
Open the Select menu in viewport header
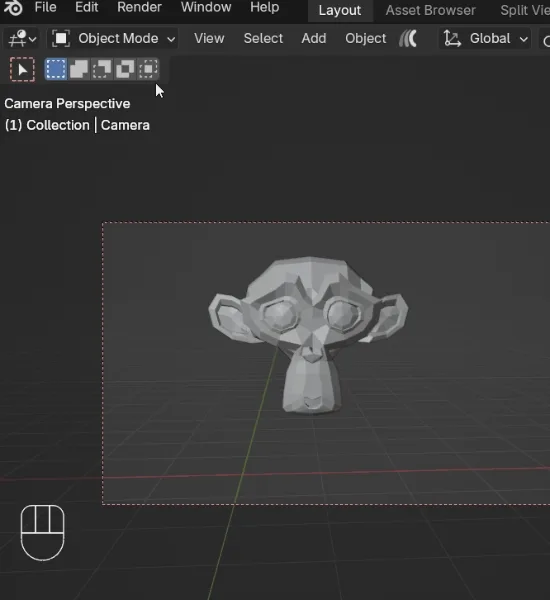point(263,38)
